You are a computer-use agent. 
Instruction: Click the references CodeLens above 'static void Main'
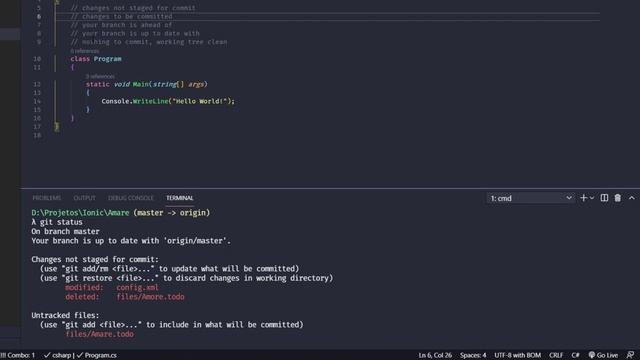[100, 76]
